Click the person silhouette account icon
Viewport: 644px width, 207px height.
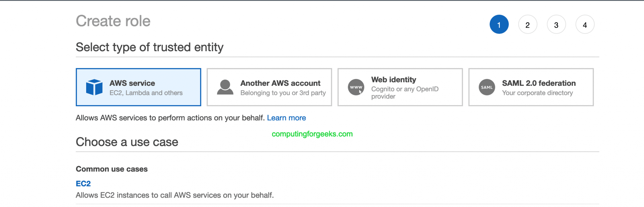tap(225, 87)
